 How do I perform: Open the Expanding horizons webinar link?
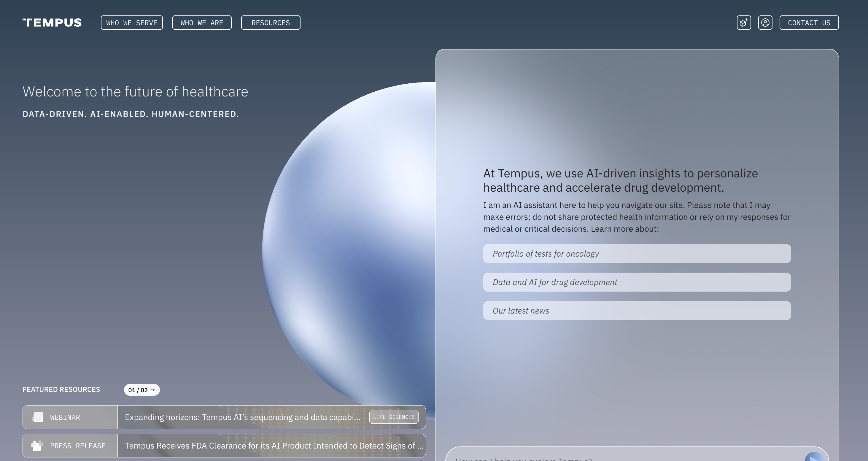(243, 417)
